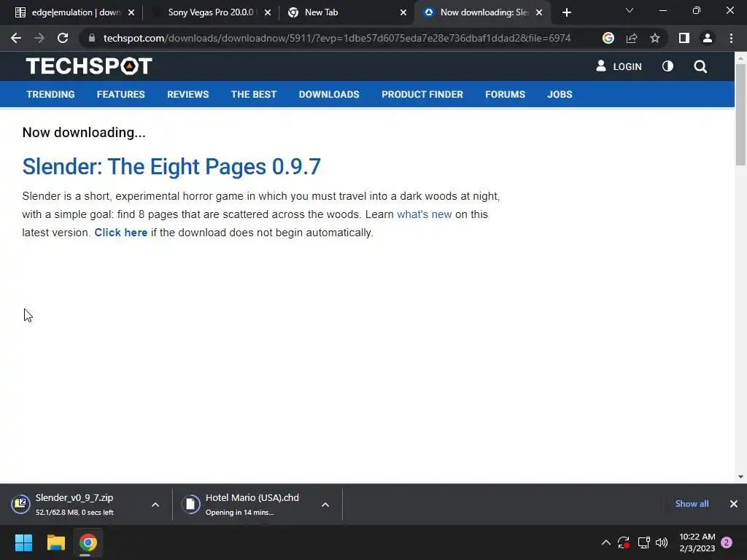Open the tab search dropdown chevron

tap(630, 10)
